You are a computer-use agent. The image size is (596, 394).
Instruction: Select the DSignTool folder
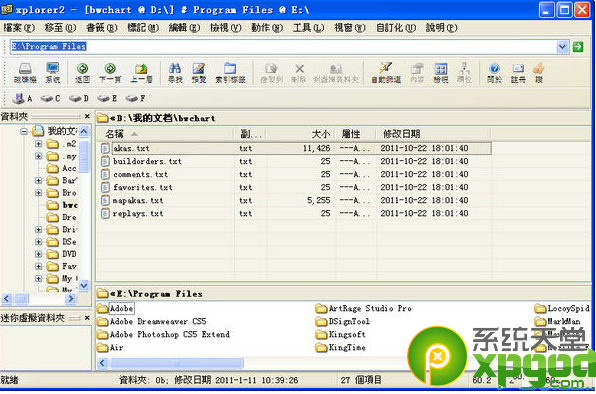click(x=343, y=322)
